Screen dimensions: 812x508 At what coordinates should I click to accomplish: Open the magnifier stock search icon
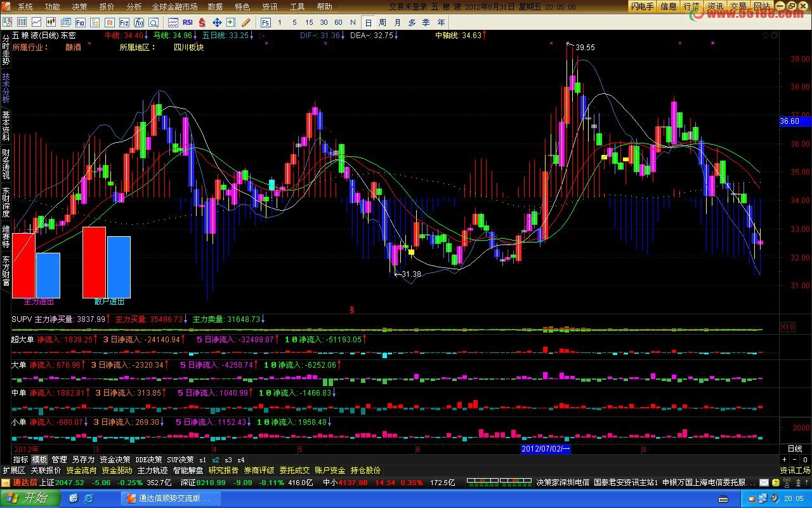(154, 22)
